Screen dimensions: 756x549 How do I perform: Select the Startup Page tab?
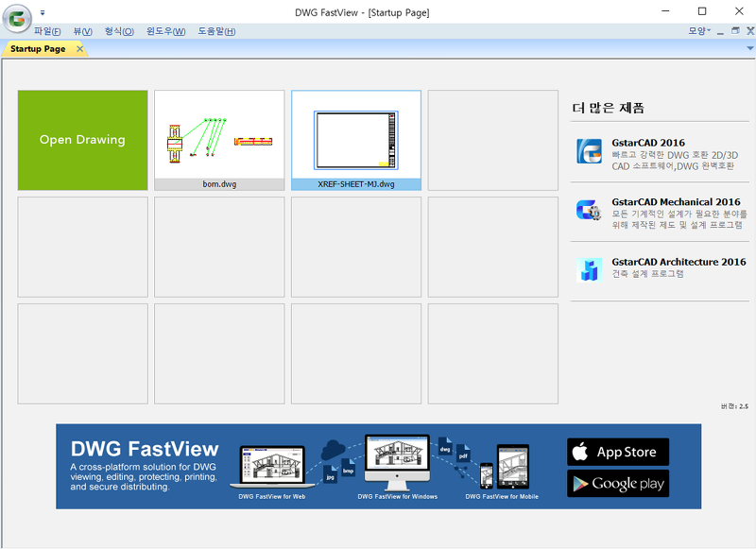tap(38, 49)
